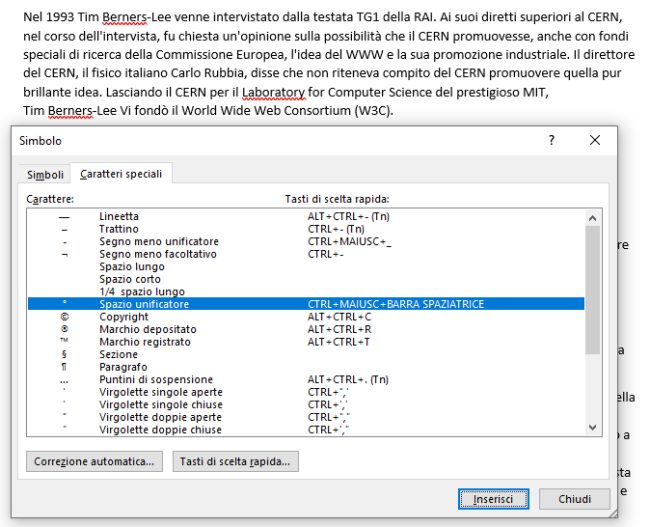Select the 1/4 spazio lungo row

pyautogui.click(x=306, y=291)
